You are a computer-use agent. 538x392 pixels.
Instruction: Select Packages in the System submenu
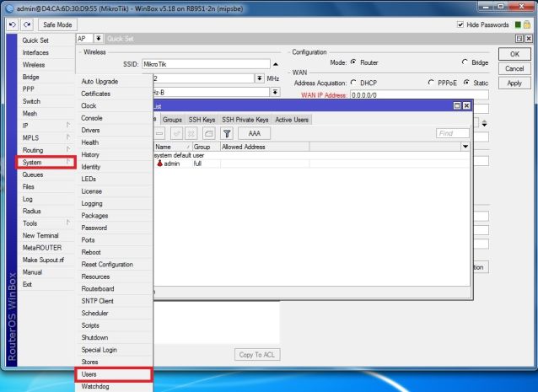(114, 215)
